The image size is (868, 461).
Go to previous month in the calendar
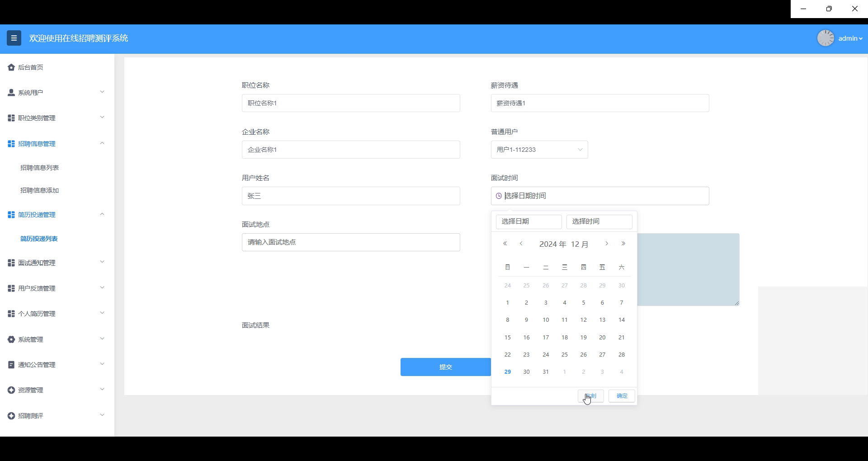pos(521,244)
